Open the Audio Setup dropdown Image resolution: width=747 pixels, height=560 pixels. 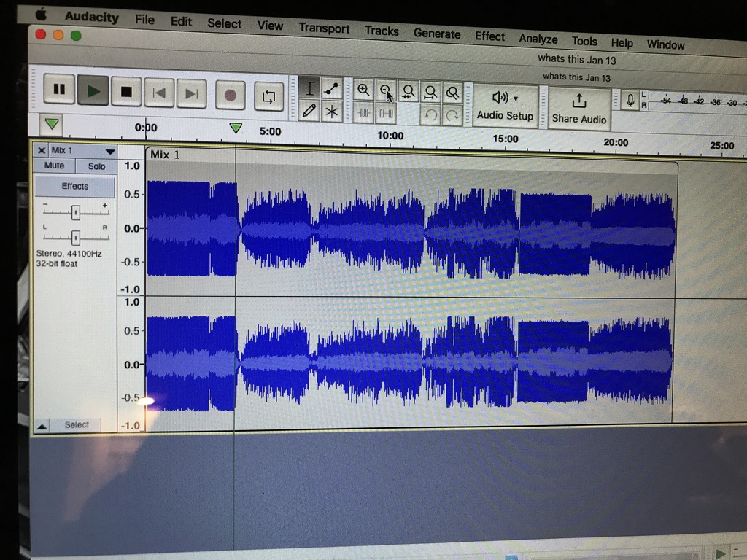505,106
